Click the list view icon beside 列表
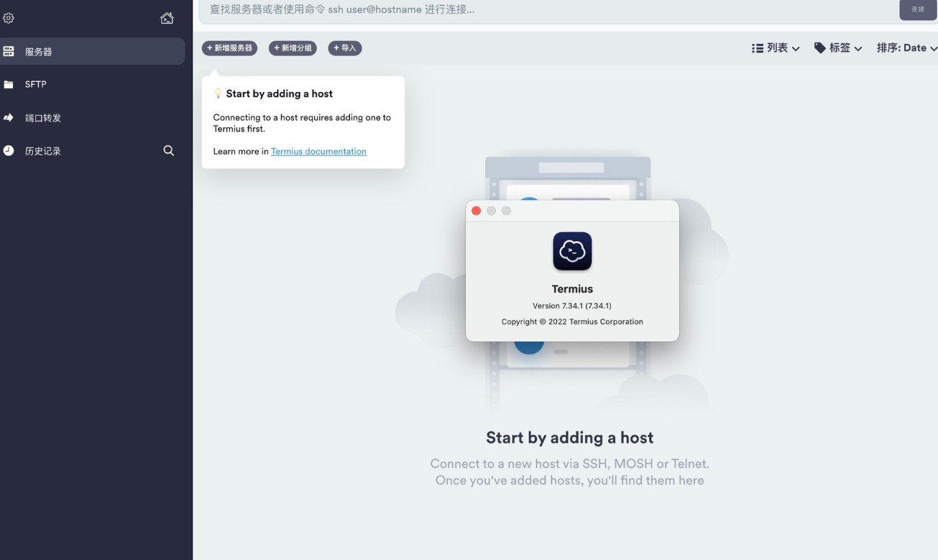 pos(758,48)
